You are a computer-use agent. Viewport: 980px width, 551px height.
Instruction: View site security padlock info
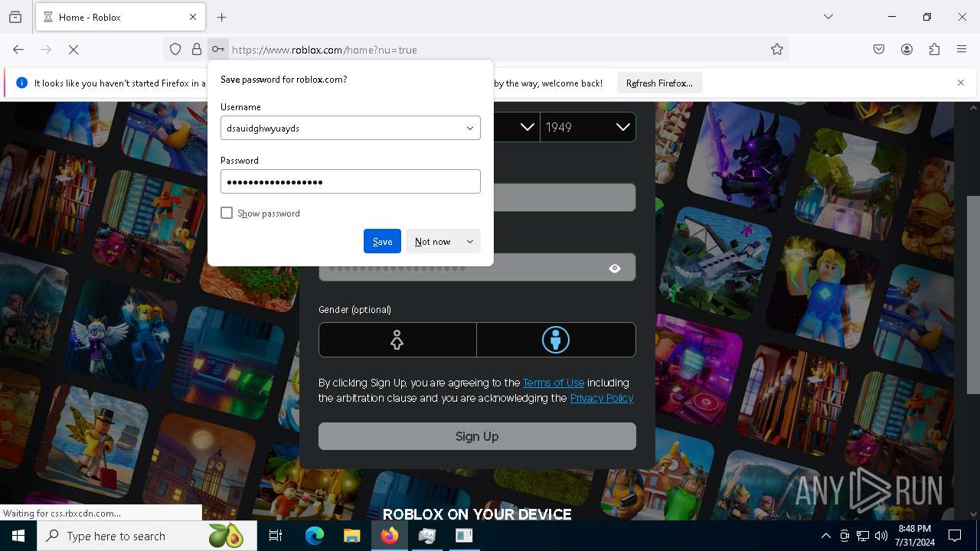tap(197, 50)
